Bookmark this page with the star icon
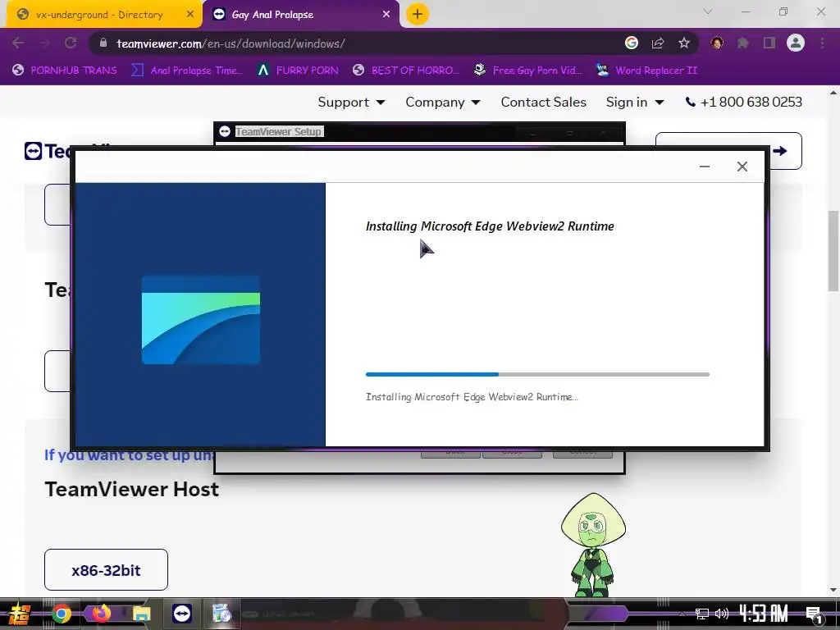The height and width of the screenshot is (630, 840). [x=684, y=43]
